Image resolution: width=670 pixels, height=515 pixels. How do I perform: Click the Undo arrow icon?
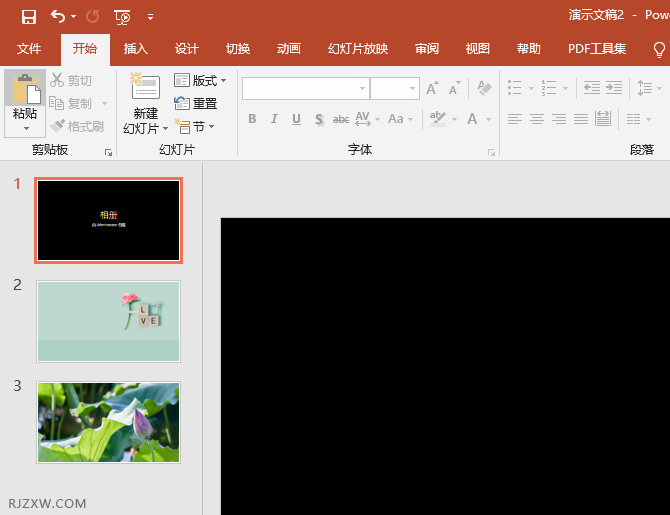(59, 16)
